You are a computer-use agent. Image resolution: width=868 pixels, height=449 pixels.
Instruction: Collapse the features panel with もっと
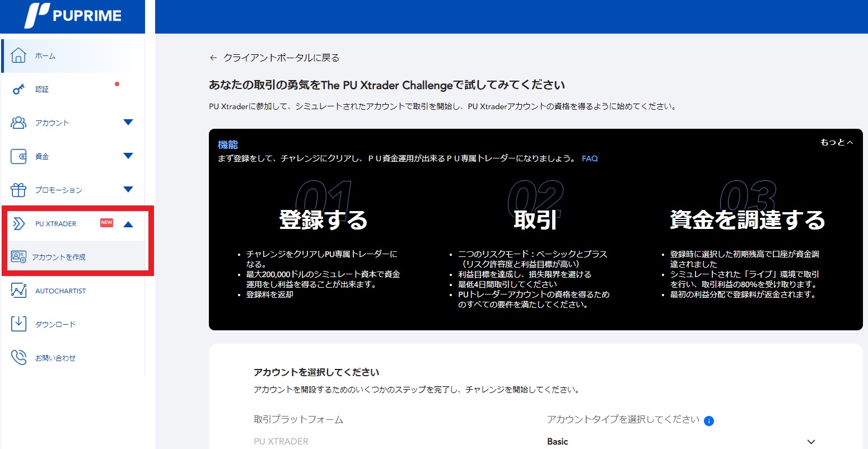point(837,142)
